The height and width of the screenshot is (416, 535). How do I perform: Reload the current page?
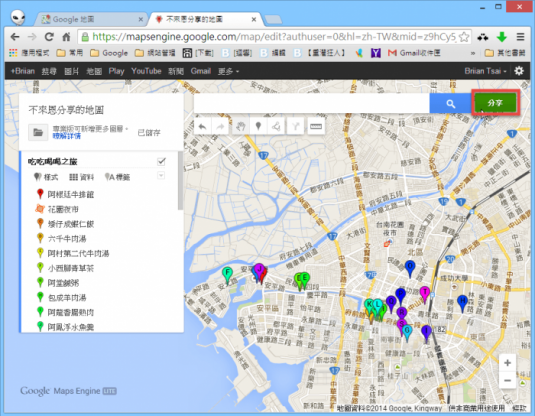coord(49,37)
